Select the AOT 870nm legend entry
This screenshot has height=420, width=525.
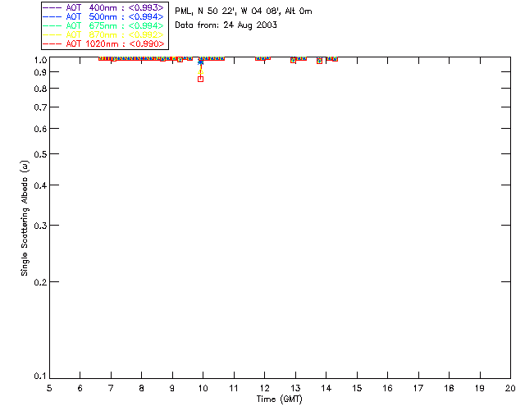(x=103, y=34)
